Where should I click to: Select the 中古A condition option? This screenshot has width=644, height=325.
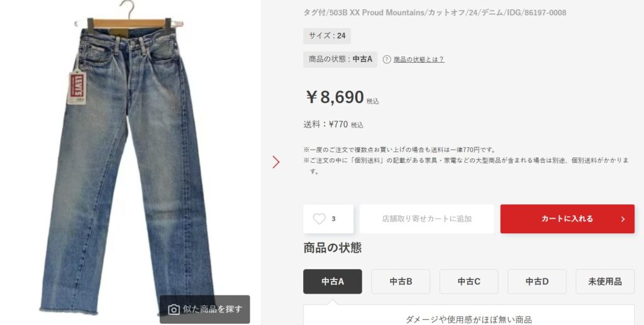(333, 282)
